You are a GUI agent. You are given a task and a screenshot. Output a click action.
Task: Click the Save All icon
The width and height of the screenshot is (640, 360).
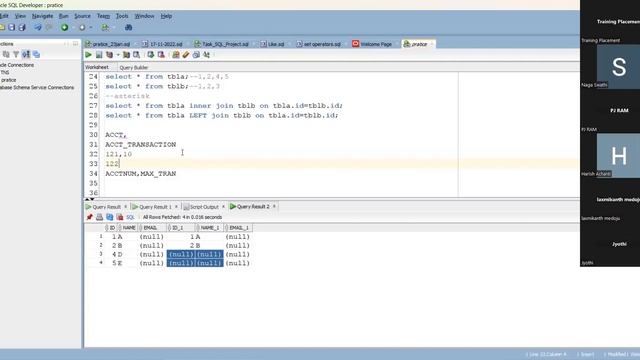point(22,27)
